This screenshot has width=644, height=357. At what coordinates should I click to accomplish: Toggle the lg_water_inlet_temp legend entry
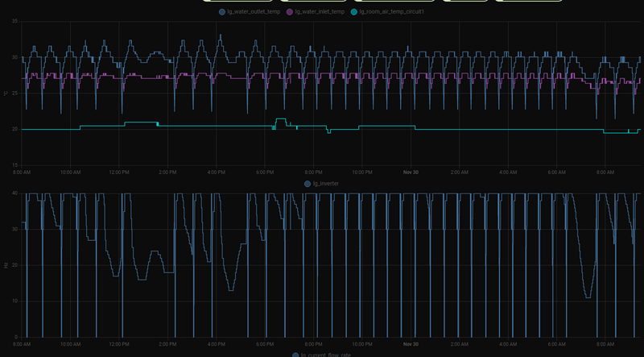[316, 12]
